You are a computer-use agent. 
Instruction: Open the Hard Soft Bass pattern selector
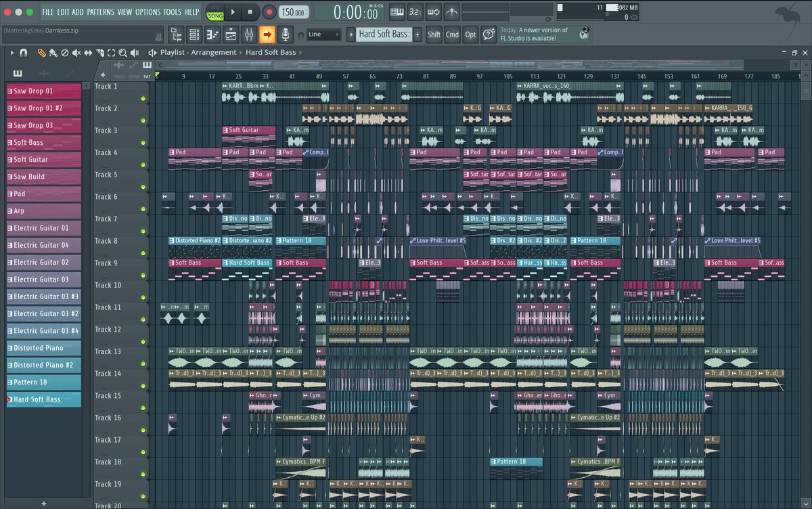[383, 35]
